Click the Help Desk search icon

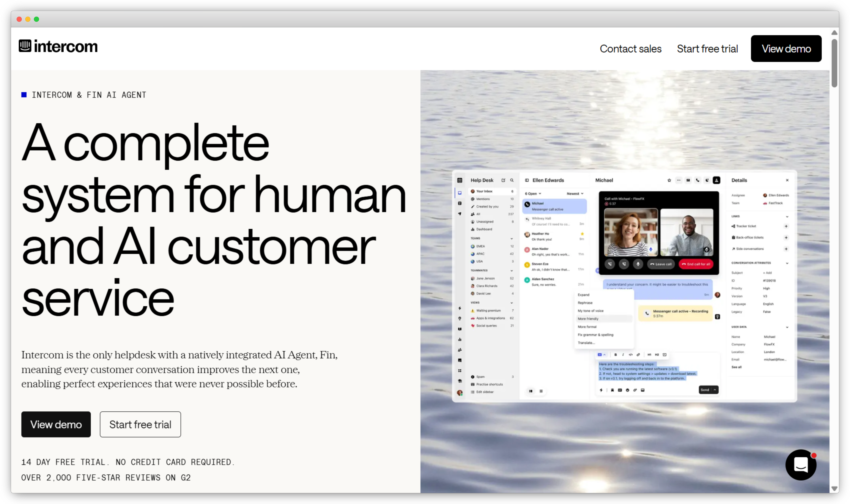512,180
